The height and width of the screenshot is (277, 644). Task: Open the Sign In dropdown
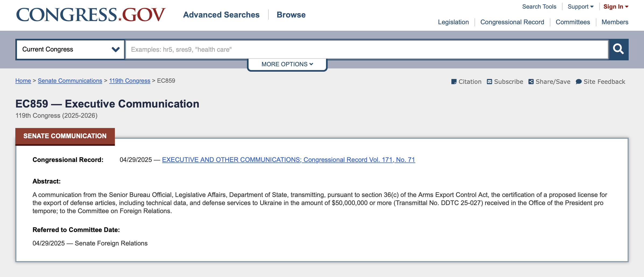[616, 6]
